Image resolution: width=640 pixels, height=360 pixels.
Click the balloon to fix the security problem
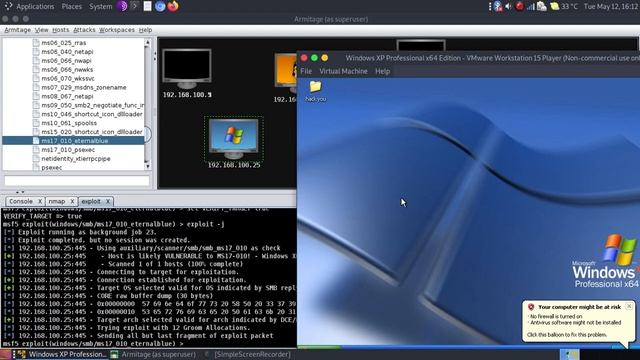(567, 335)
